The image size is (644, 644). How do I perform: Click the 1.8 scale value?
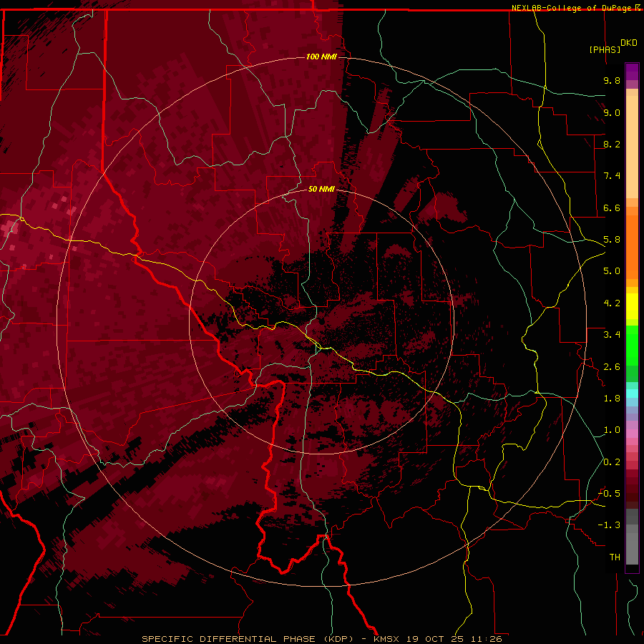pyautogui.click(x=612, y=399)
